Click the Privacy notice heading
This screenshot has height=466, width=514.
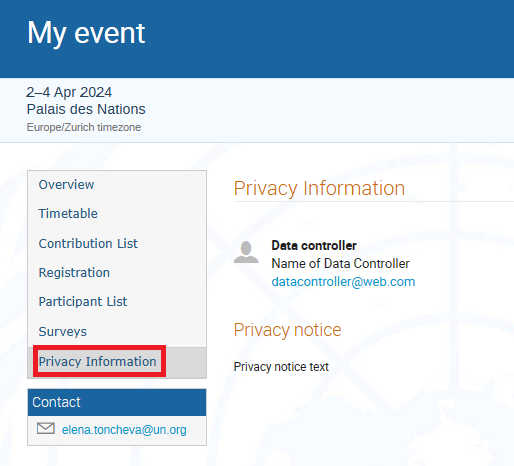287,330
